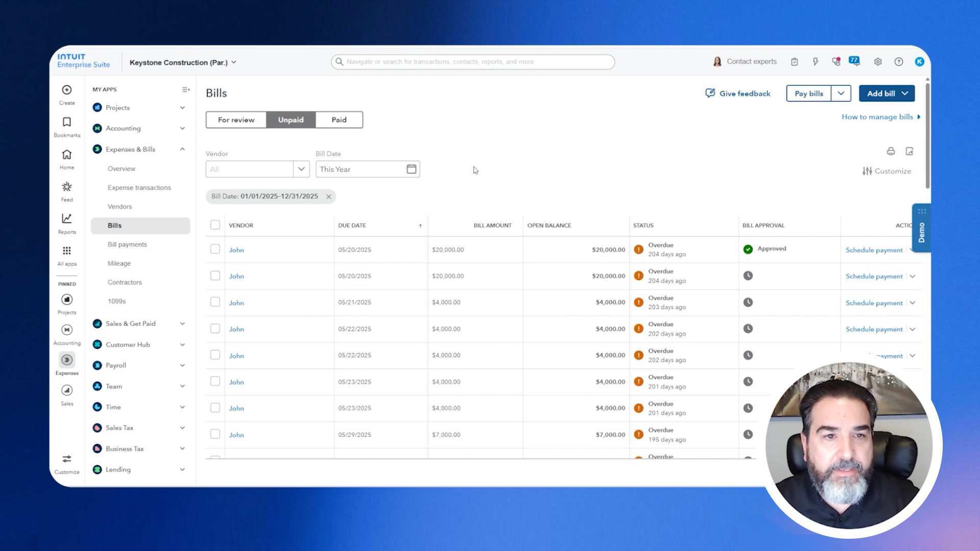Image resolution: width=980 pixels, height=551 pixels.
Task: Click the Navigate or search field
Action: tap(472, 61)
